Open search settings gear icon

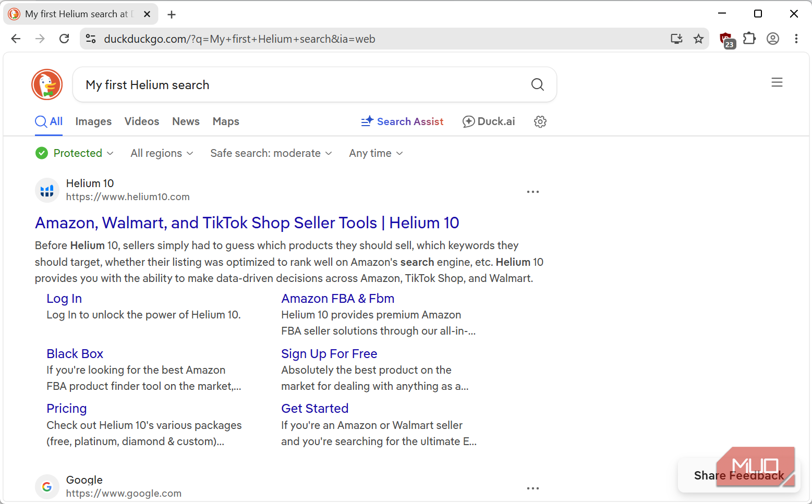point(540,121)
